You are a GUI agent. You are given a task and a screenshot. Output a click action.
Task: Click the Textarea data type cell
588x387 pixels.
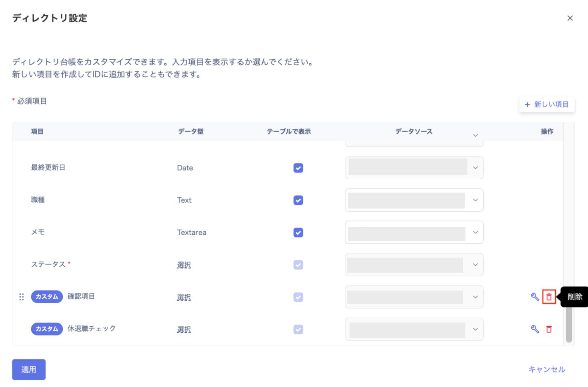pyautogui.click(x=192, y=232)
